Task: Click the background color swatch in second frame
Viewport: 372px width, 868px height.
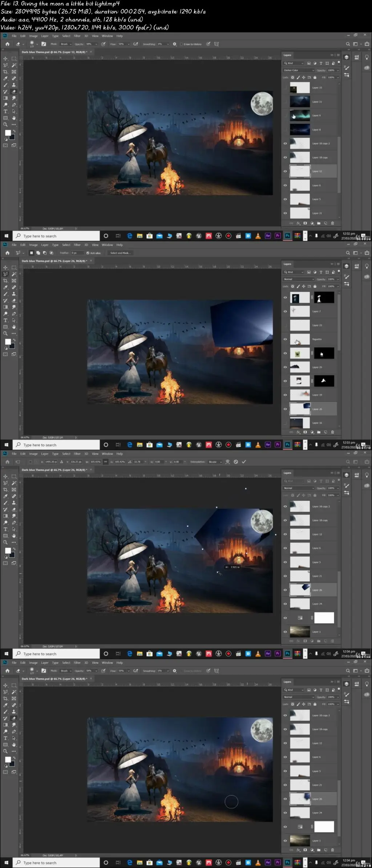Action: click(12, 346)
